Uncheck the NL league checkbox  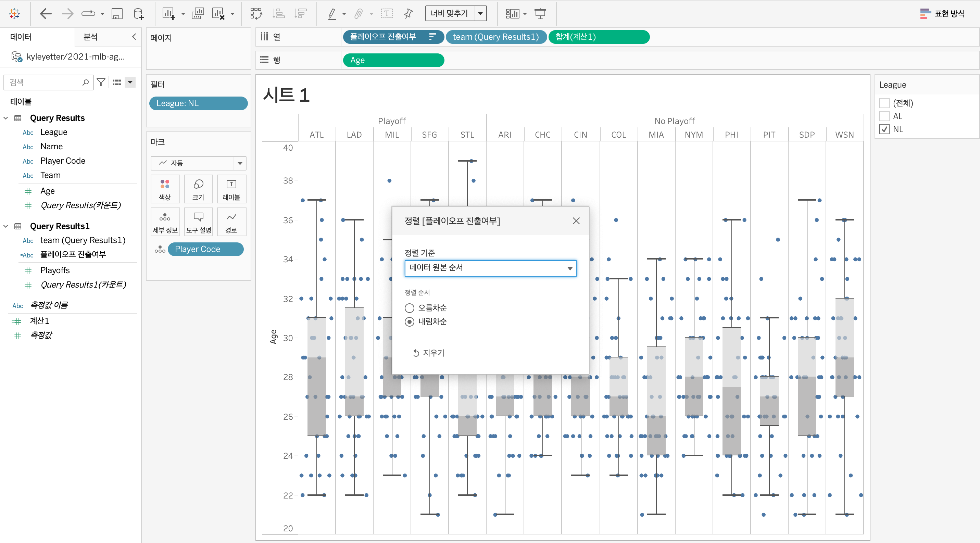(x=884, y=129)
